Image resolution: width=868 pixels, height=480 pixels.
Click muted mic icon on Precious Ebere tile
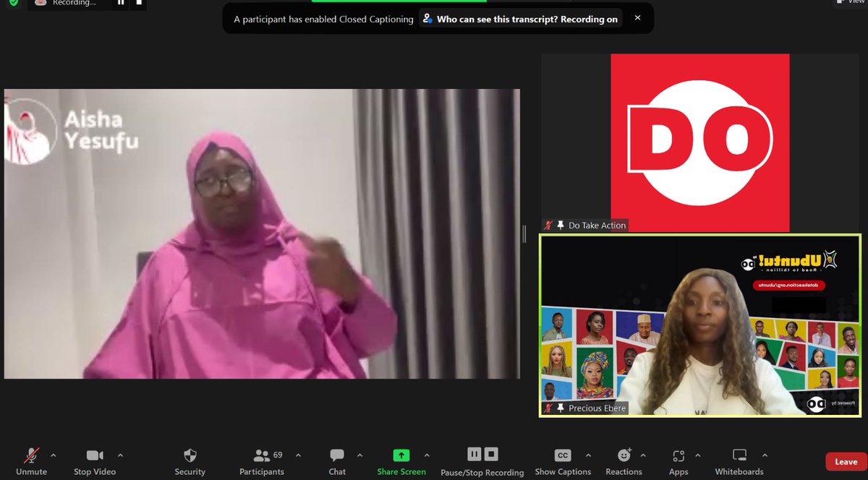click(549, 408)
